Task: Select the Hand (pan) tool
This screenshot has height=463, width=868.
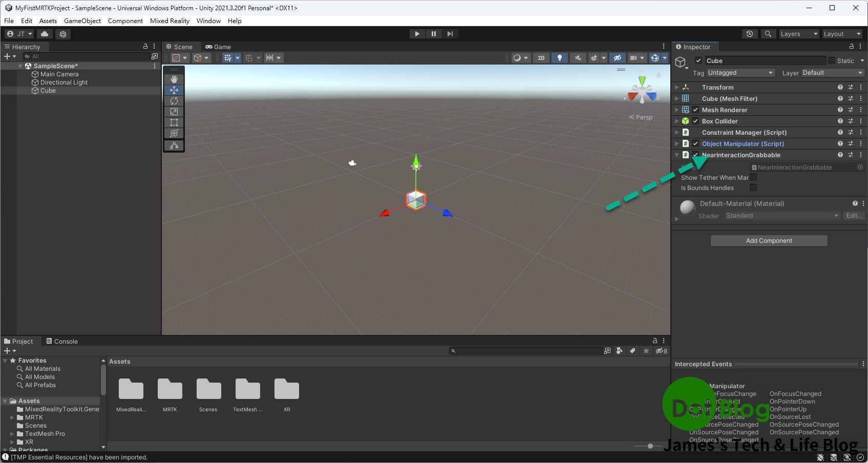Action: point(174,78)
